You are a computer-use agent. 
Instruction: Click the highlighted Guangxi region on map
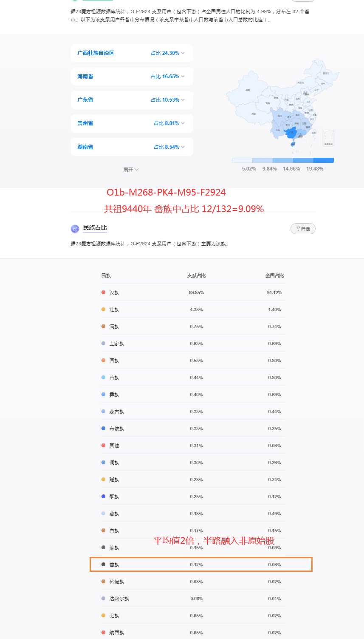coord(291,133)
